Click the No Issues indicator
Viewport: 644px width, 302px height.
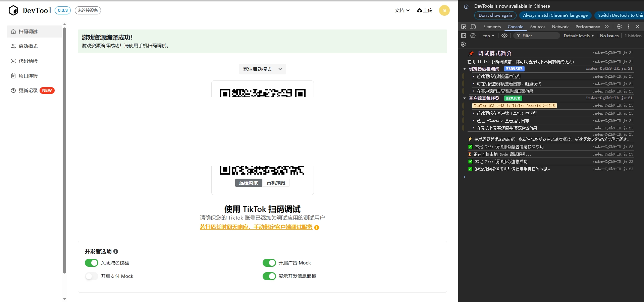[x=609, y=36]
